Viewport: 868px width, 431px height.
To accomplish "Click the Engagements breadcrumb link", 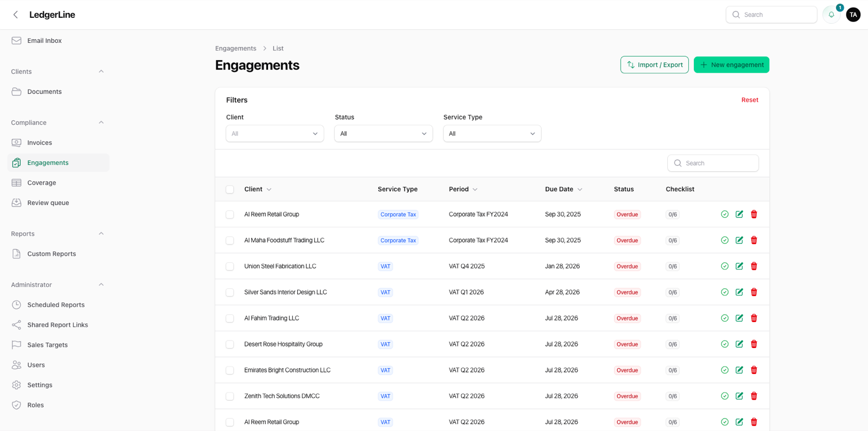I will pos(235,48).
